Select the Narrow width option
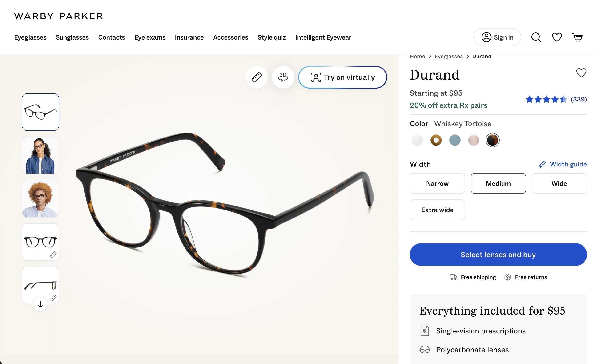 click(437, 183)
